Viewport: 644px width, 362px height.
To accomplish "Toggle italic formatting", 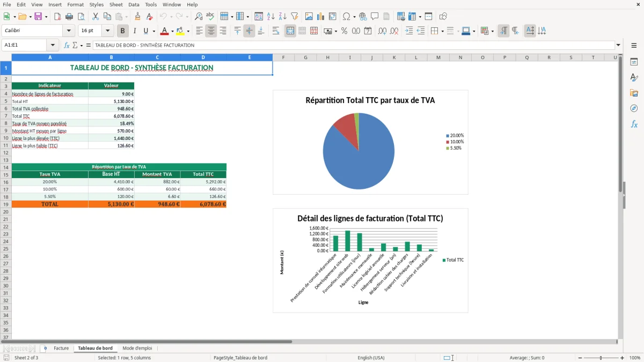I will pos(135,31).
